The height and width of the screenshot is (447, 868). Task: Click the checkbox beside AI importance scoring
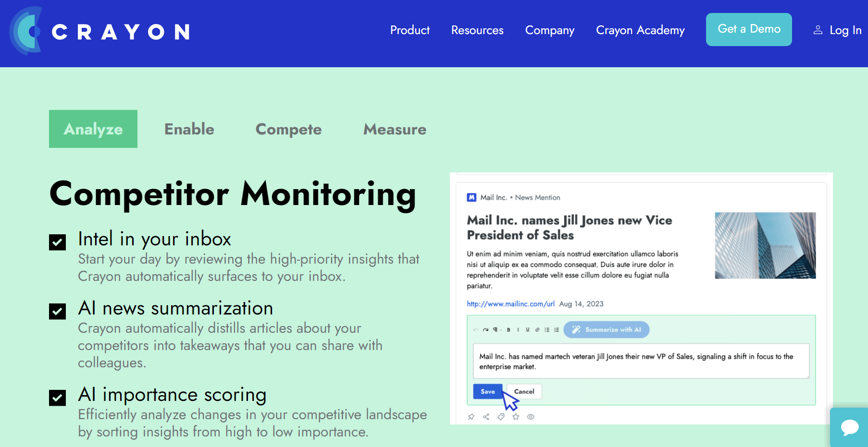[58, 398]
